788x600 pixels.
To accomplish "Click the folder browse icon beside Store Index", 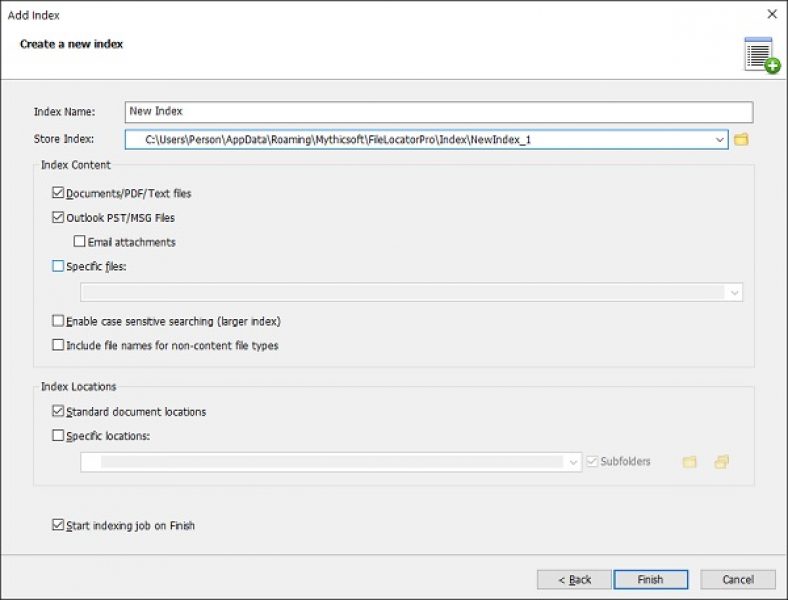I will (741, 140).
